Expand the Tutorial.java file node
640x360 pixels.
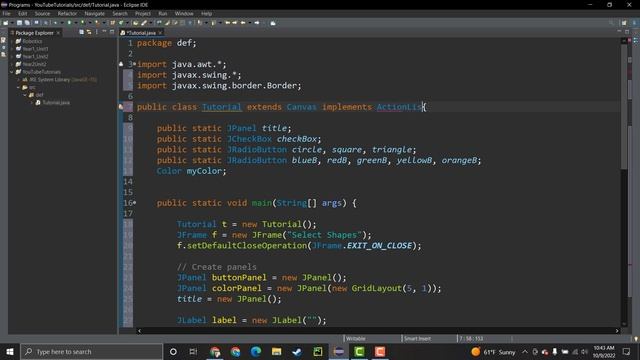[x=31, y=102]
